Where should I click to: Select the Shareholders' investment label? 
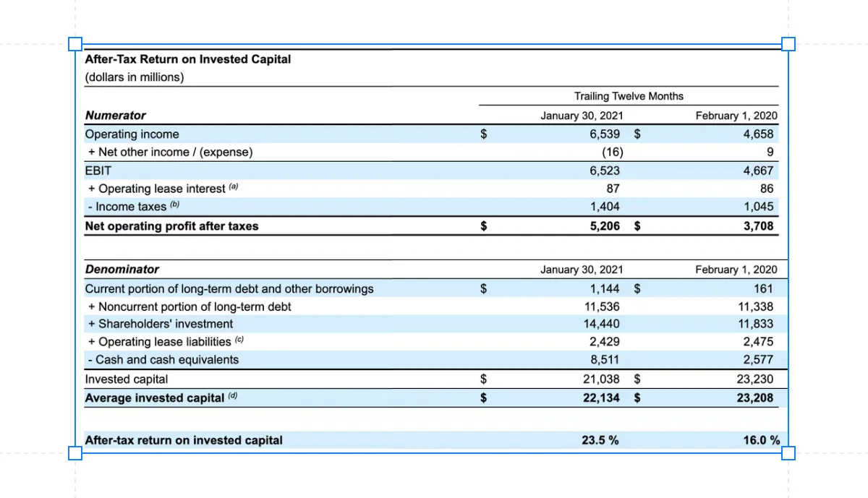click(161, 324)
